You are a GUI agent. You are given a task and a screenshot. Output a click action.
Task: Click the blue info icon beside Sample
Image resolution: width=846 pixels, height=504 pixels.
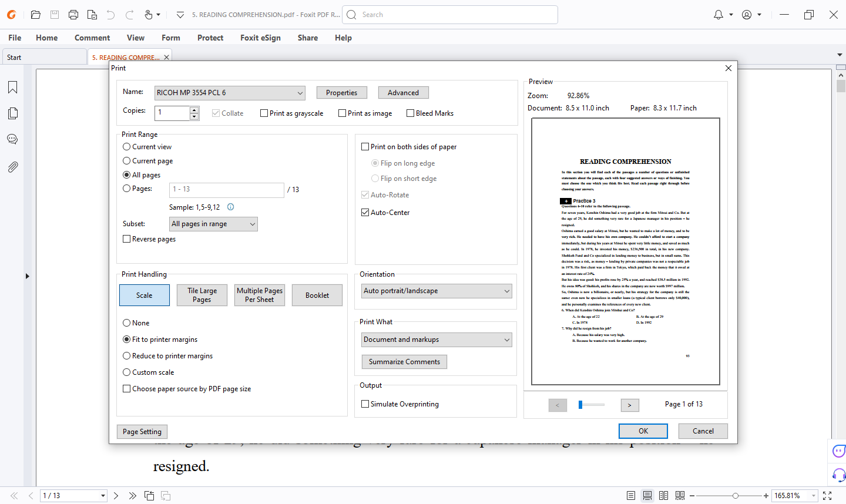point(230,207)
